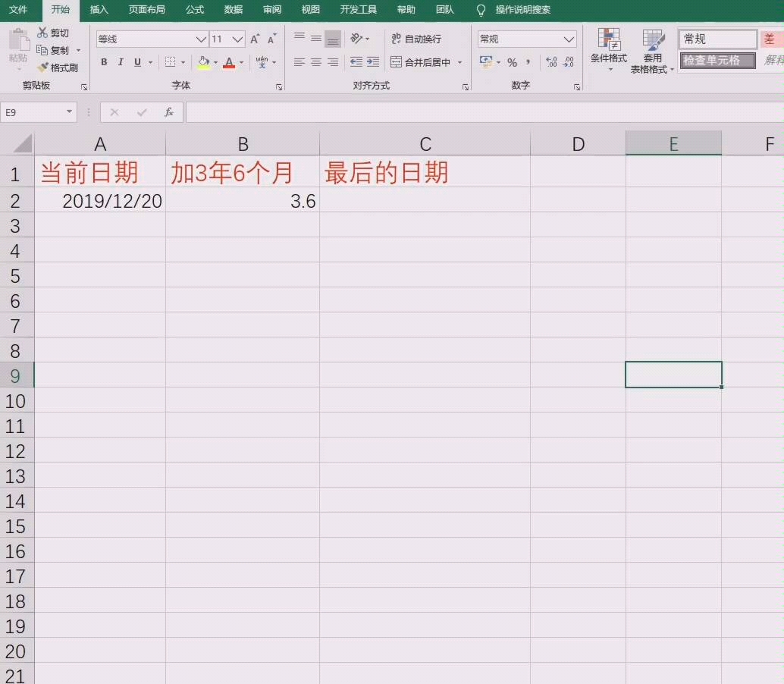784x684 pixels.
Task: Switch to Page Layout (页面布局) tab
Action: point(146,10)
